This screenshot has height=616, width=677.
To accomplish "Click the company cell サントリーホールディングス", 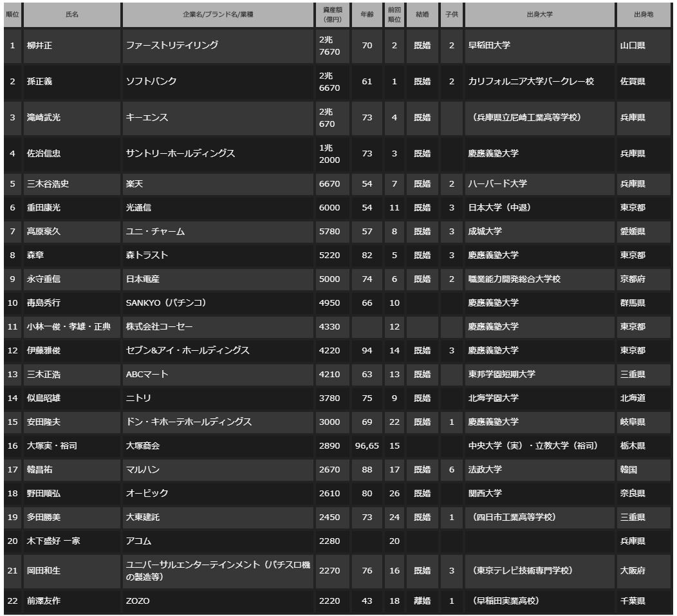I will tap(218, 153).
